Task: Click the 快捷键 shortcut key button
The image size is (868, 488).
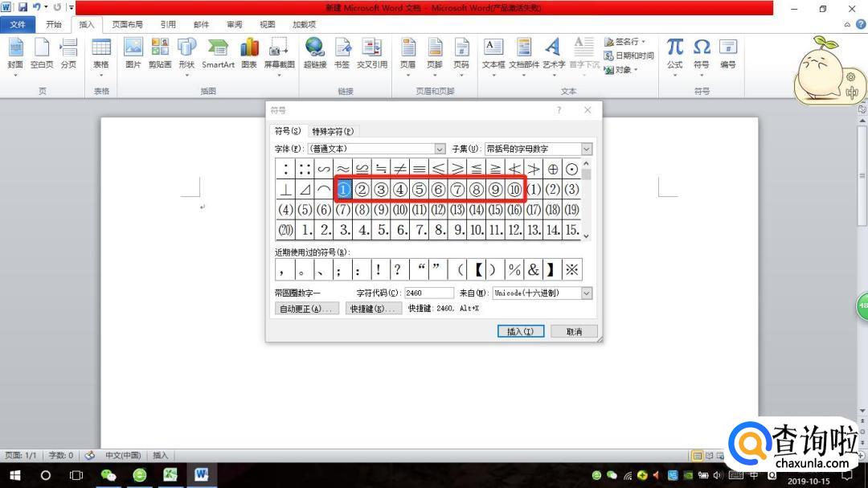Action: pos(374,309)
